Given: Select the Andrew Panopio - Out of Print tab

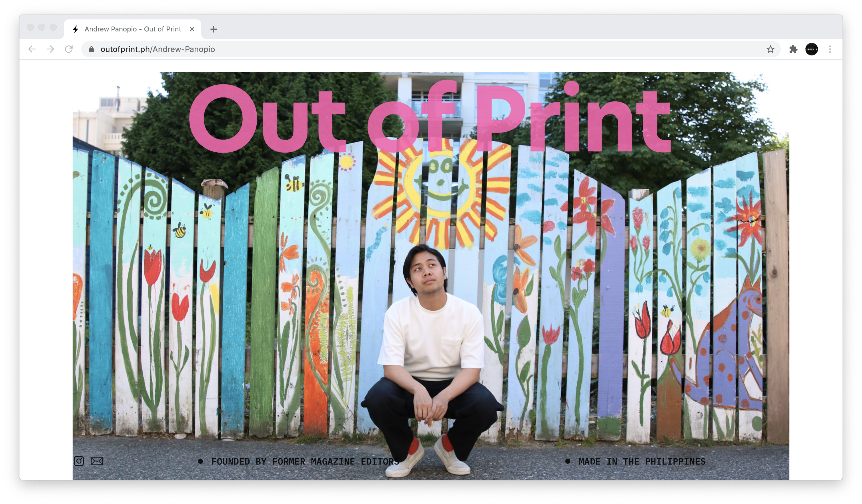Looking at the screenshot, I should tap(133, 29).
